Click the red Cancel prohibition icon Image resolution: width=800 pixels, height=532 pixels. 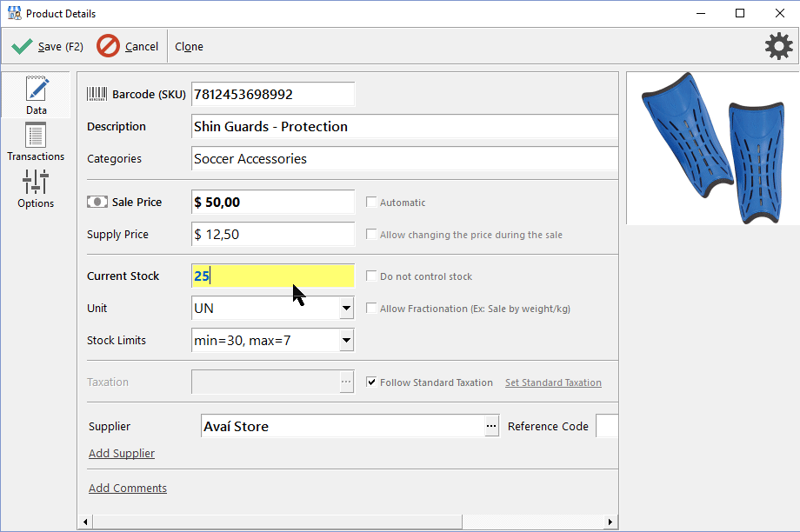pos(108,46)
